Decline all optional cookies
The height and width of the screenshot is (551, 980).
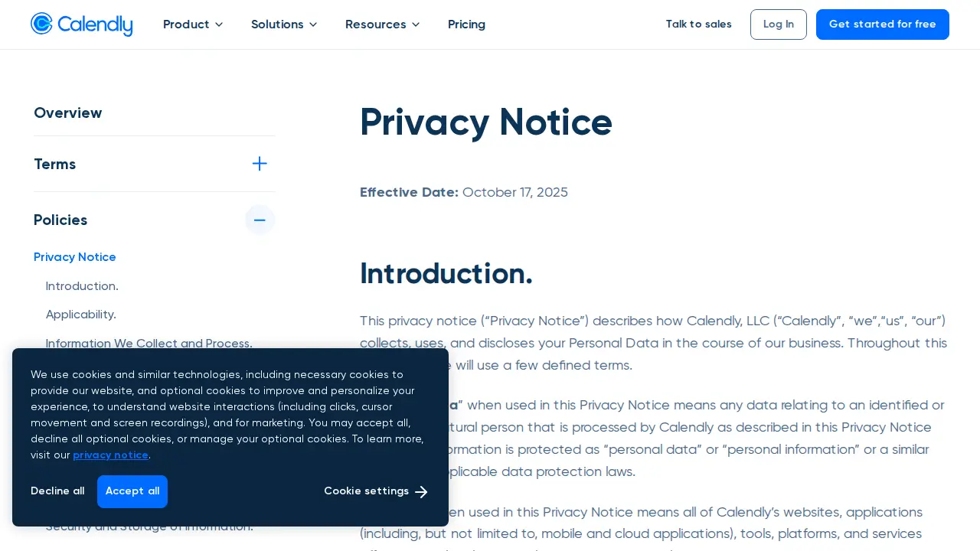click(57, 491)
